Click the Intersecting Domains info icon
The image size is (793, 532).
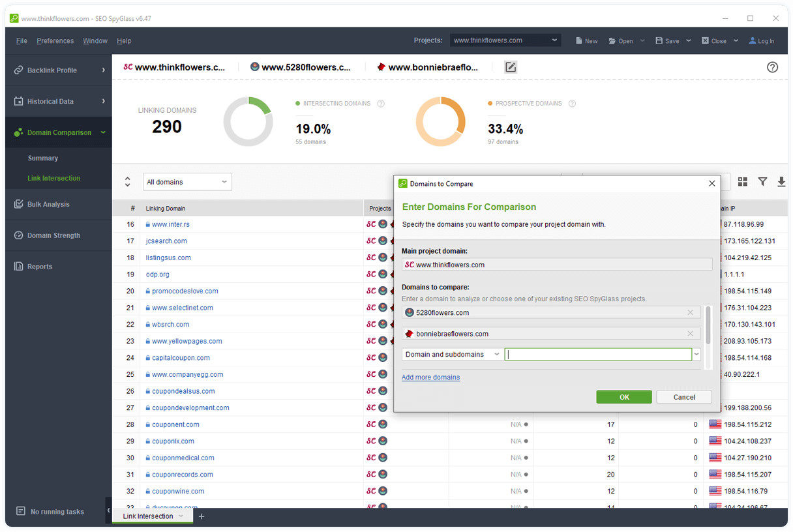[381, 104]
